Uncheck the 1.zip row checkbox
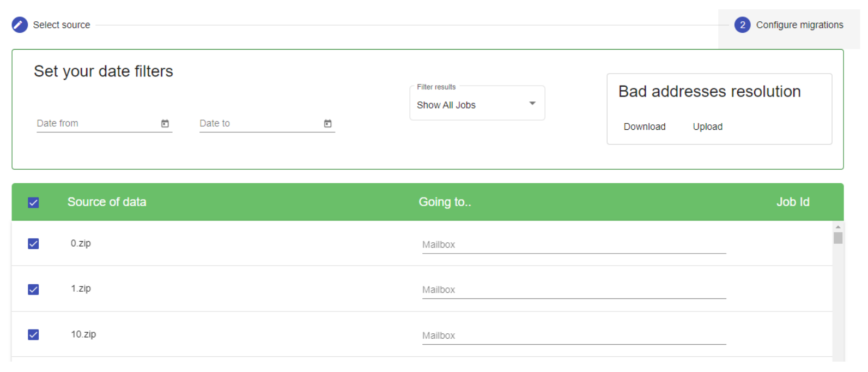The width and height of the screenshot is (868, 372). pyautogui.click(x=33, y=289)
